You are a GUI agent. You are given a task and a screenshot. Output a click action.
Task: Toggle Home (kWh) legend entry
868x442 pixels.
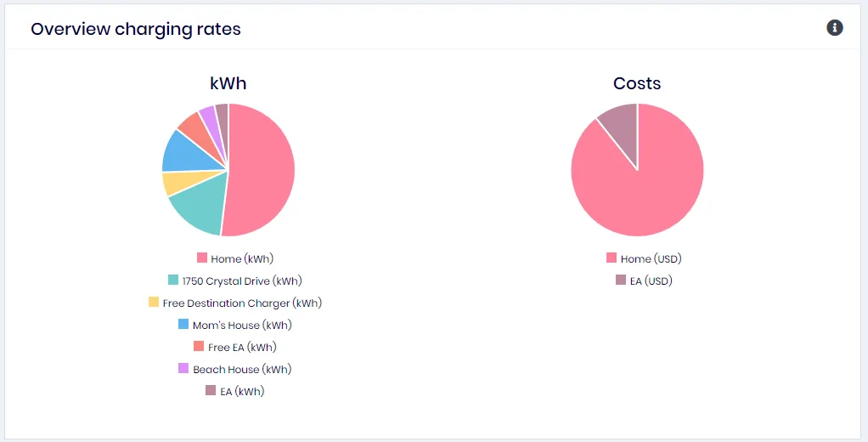235,258
